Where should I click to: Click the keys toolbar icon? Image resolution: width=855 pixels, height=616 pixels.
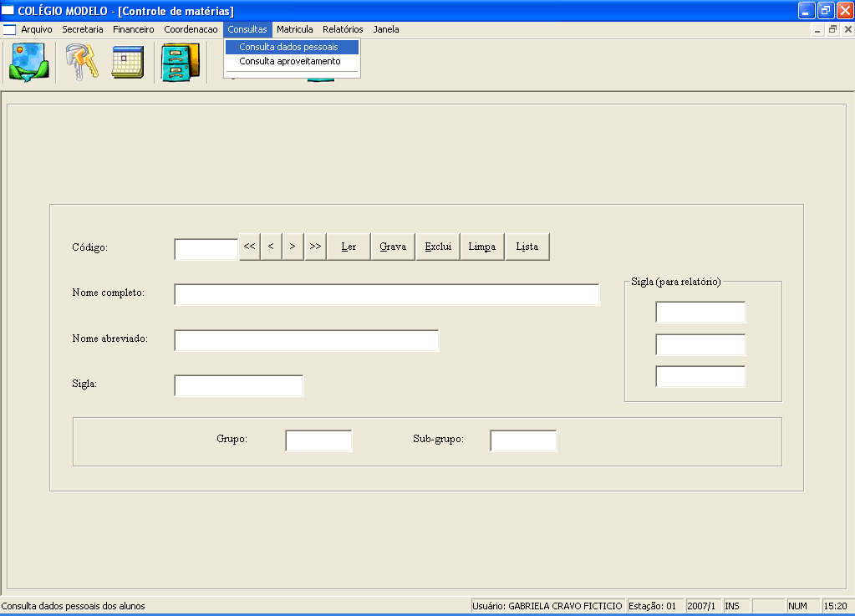[x=81, y=62]
